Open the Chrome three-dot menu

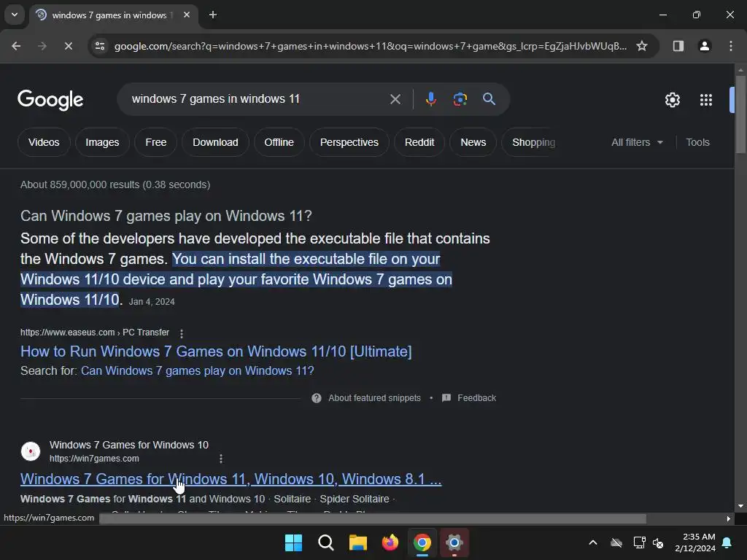click(x=730, y=46)
